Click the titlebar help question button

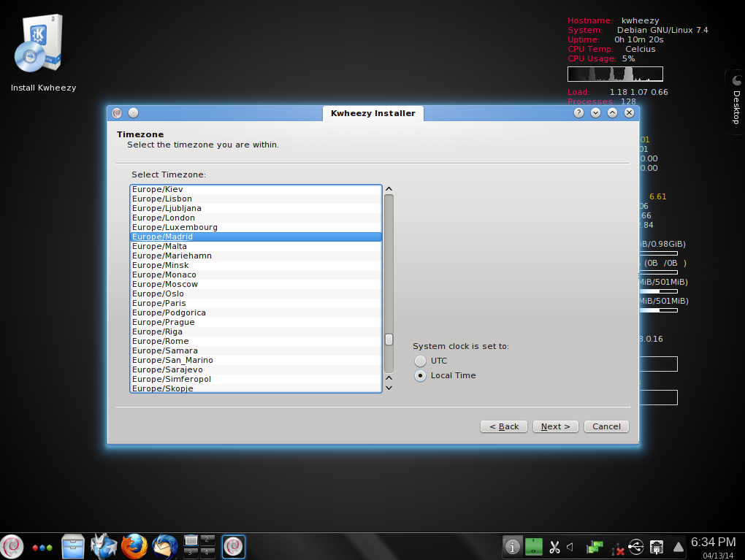point(578,112)
